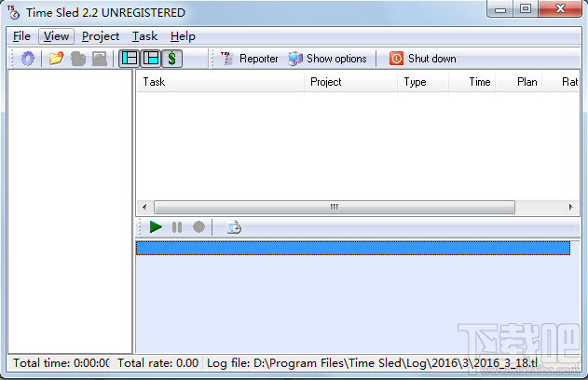Click the greyed-out save folder icon

(x=78, y=59)
